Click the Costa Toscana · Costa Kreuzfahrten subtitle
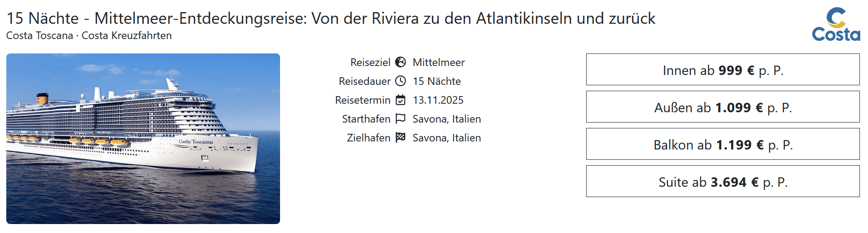The height and width of the screenshot is (233, 868). [89, 35]
